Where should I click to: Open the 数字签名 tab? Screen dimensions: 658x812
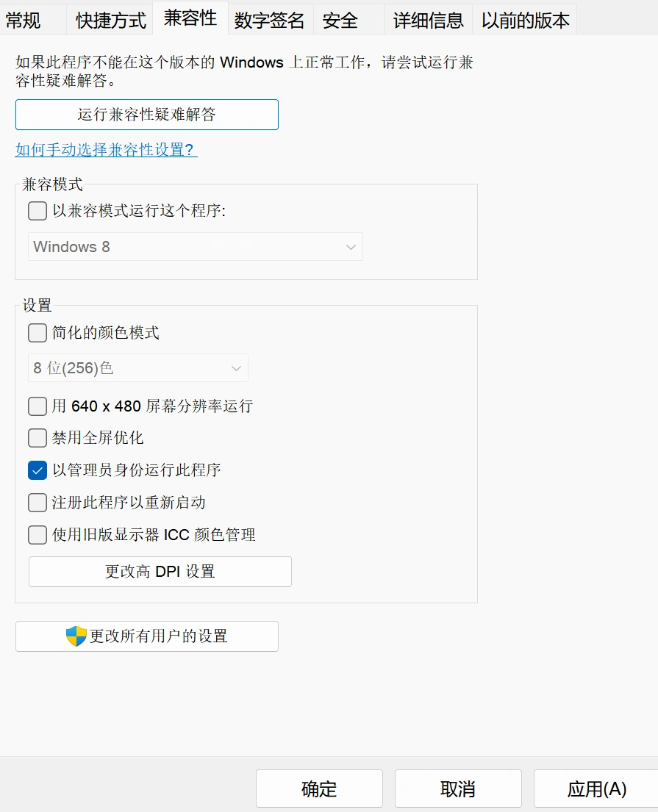point(269,21)
